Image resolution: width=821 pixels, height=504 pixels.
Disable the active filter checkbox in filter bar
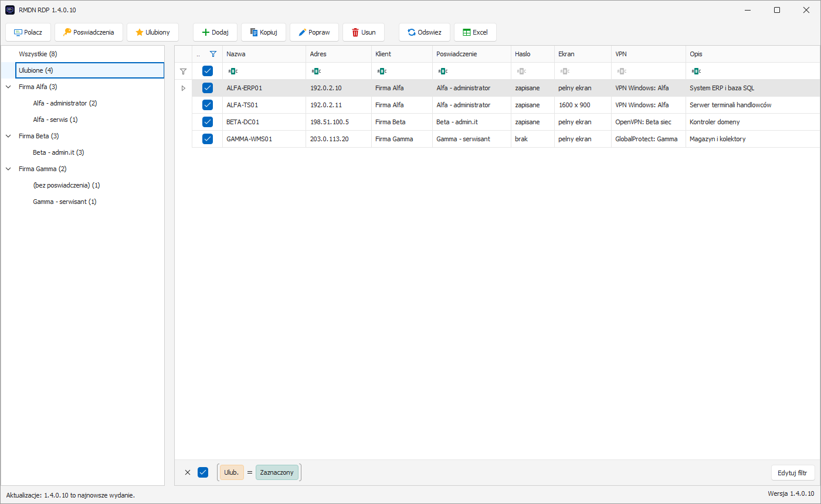click(x=203, y=472)
